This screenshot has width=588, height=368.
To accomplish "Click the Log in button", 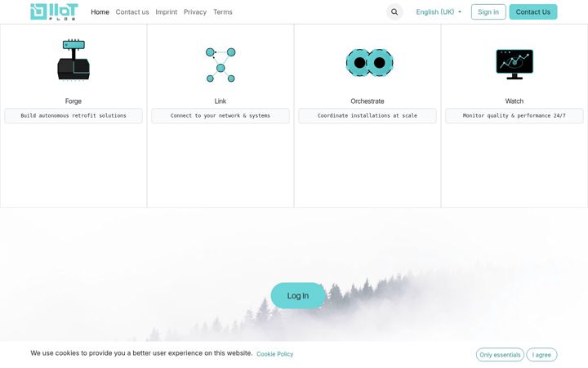I will 298,295.
